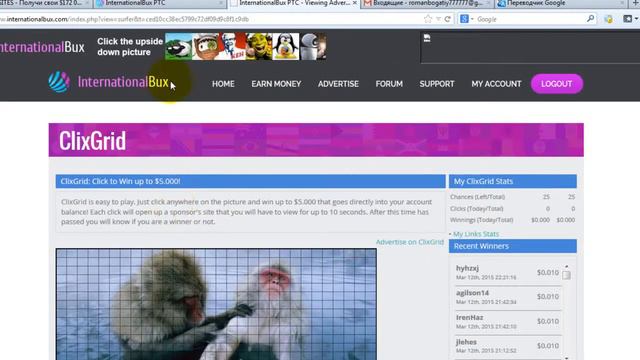
Task: Select the sheep picture in the captcha
Action: pos(178,47)
